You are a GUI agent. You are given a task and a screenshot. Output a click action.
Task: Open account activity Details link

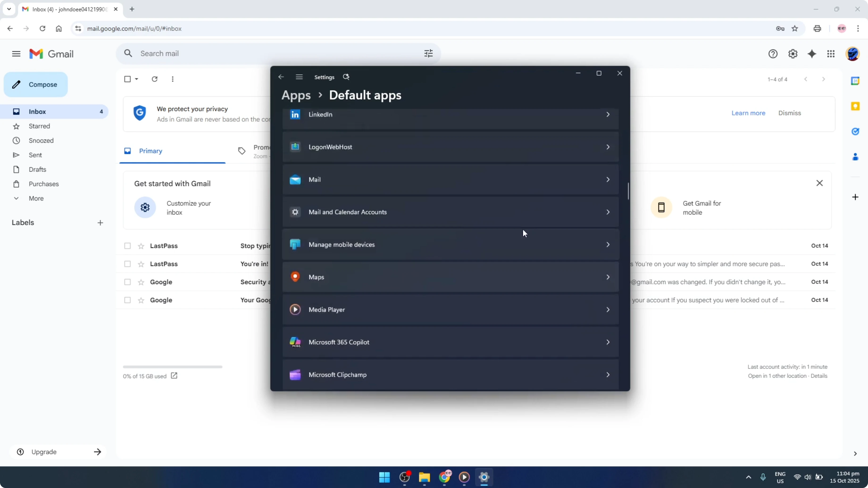tap(819, 376)
